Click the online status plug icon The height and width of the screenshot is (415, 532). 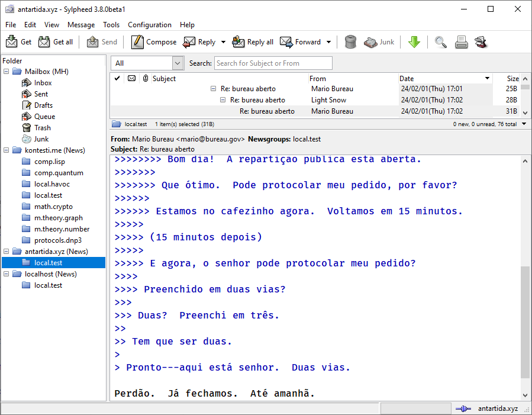coord(464,408)
